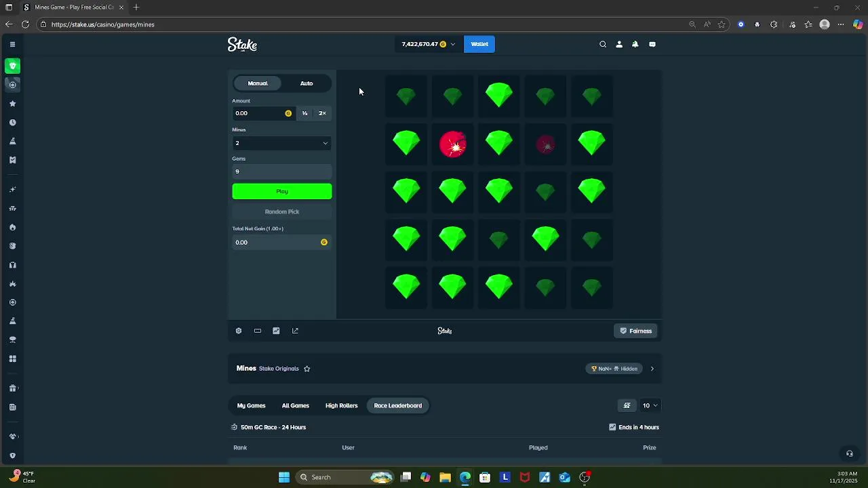Open the High Rollers tab
The width and height of the screenshot is (868, 488).
tap(341, 405)
